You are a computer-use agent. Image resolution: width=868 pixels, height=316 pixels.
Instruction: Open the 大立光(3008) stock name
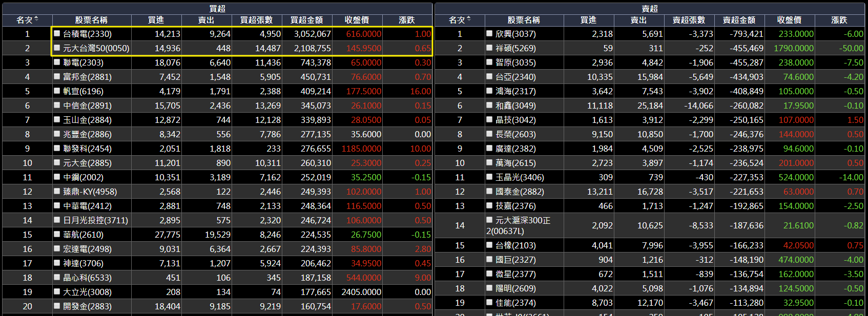tap(87, 292)
